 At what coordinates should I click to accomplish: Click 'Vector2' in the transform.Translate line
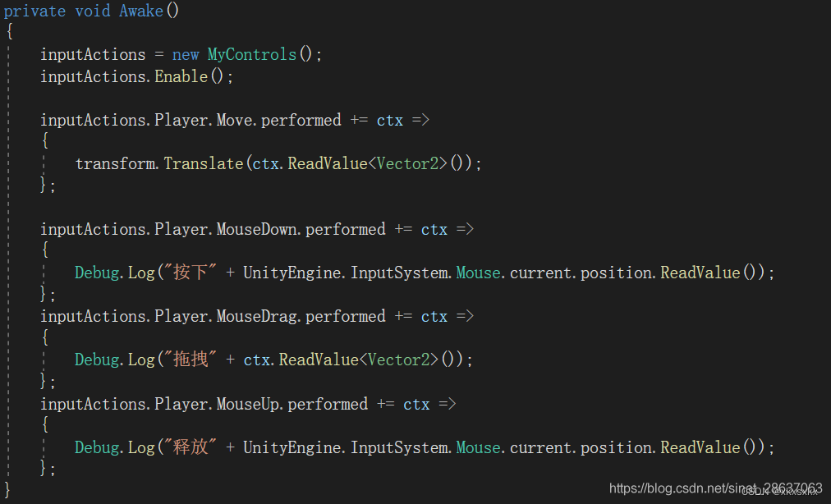click(x=407, y=164)
